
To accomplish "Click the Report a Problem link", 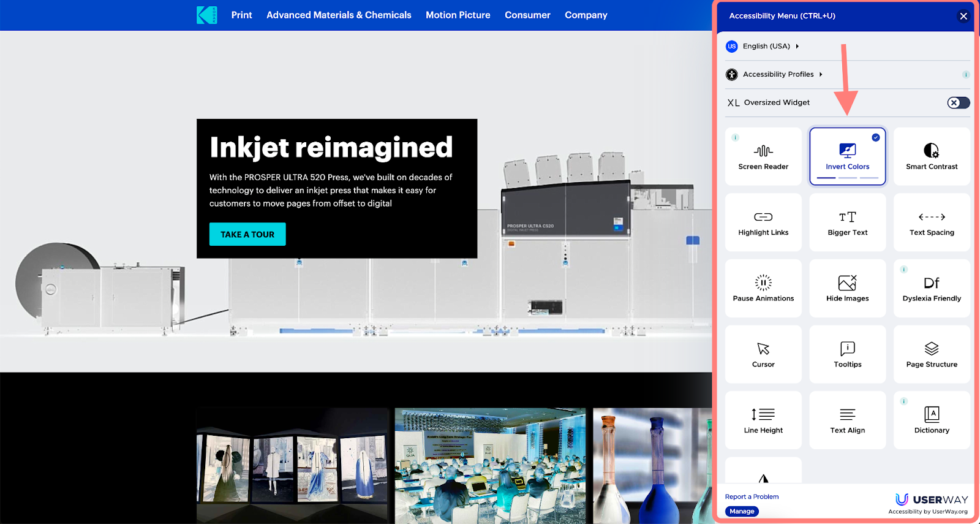I will (752, 496).
